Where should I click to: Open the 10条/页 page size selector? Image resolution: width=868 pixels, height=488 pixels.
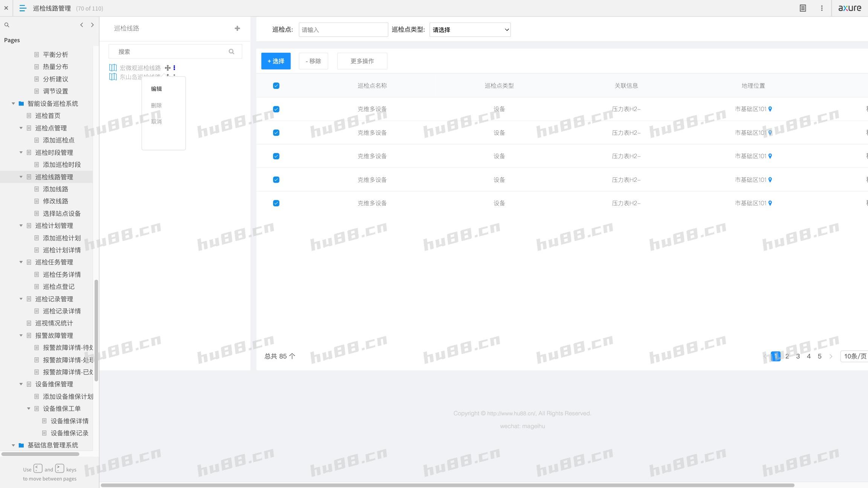854,356
